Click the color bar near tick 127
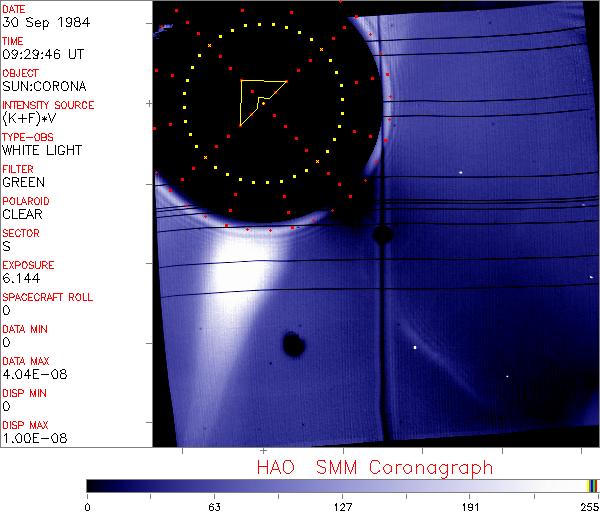600x512 pixels. click(342, 486)
